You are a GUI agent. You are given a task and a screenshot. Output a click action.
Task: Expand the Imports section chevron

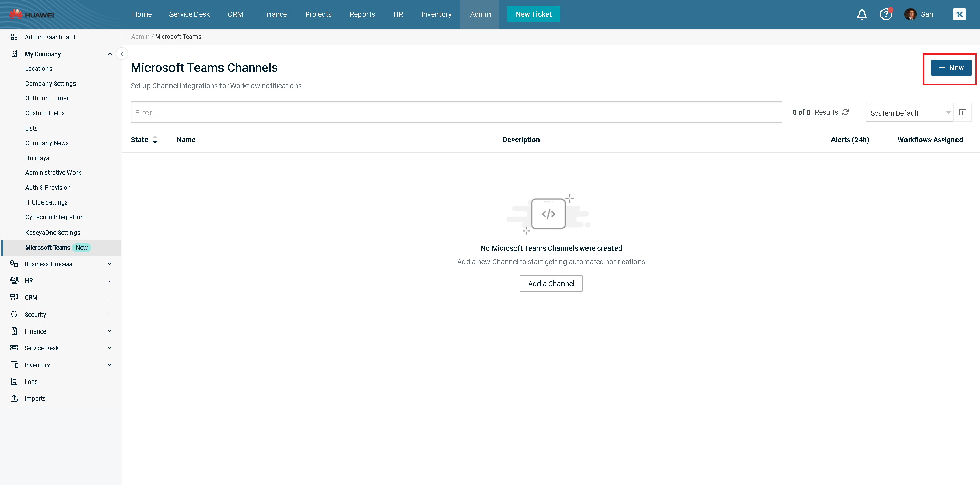(110, 398)
